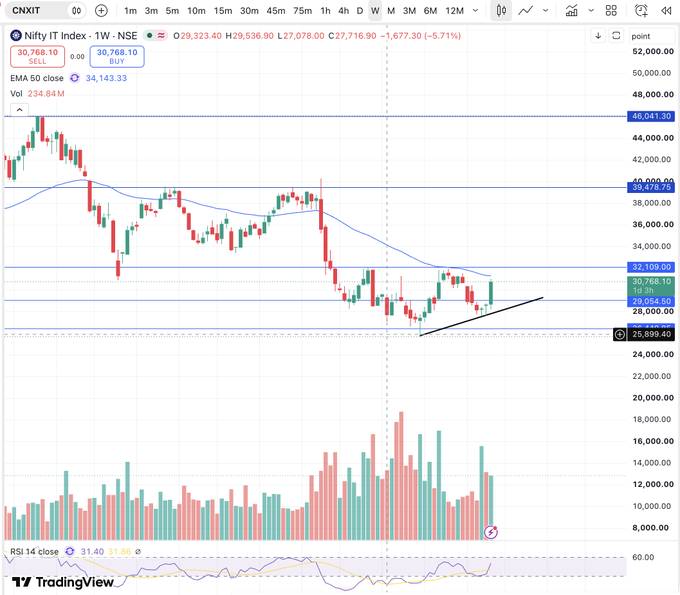This screenshot has width=680, height=595.
Task: Click the spread value 0.00
Action: pos(77,56)
